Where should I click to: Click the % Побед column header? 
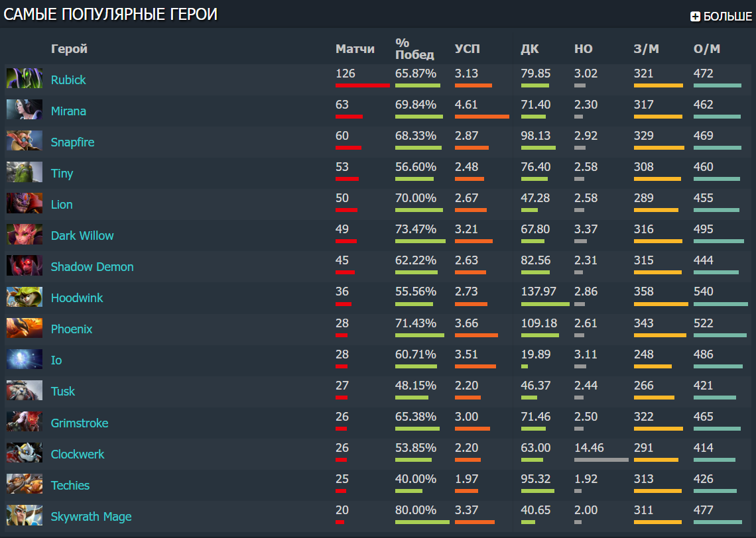(414, 48)
